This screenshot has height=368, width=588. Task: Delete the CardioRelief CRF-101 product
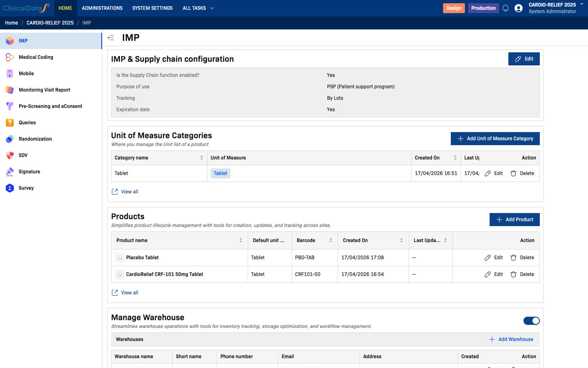coord(522,274)
